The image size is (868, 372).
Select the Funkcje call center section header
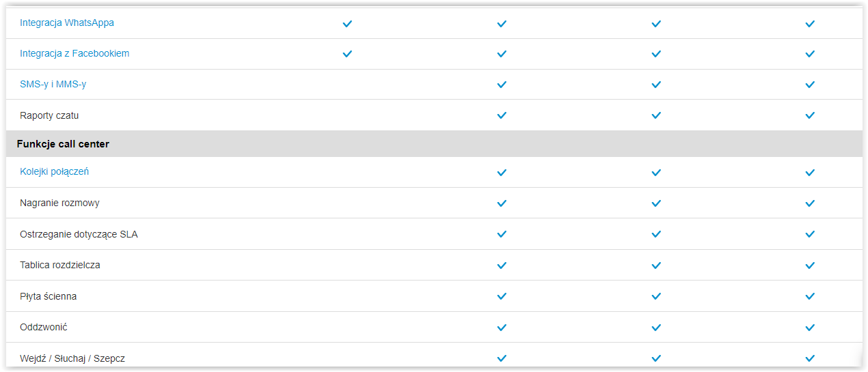(63, 144)
